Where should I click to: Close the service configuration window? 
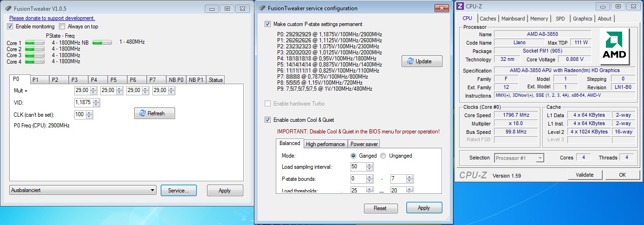coord(441,8)
